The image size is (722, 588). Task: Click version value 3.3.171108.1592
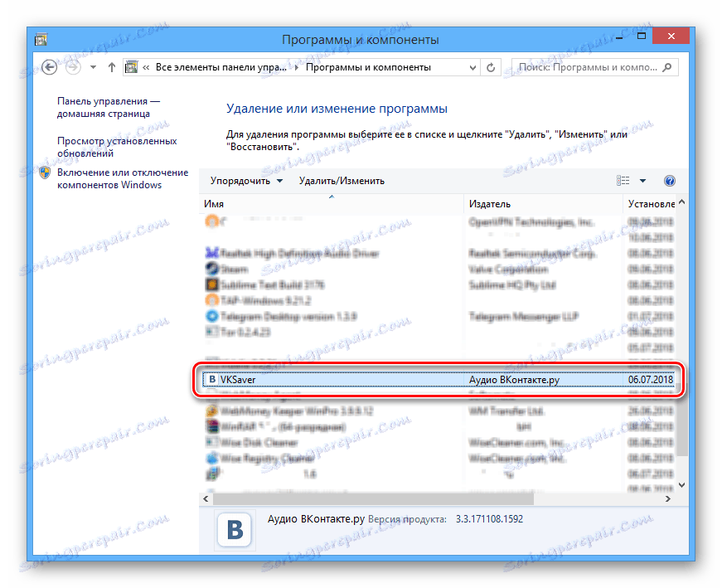(x=489, y=519)
